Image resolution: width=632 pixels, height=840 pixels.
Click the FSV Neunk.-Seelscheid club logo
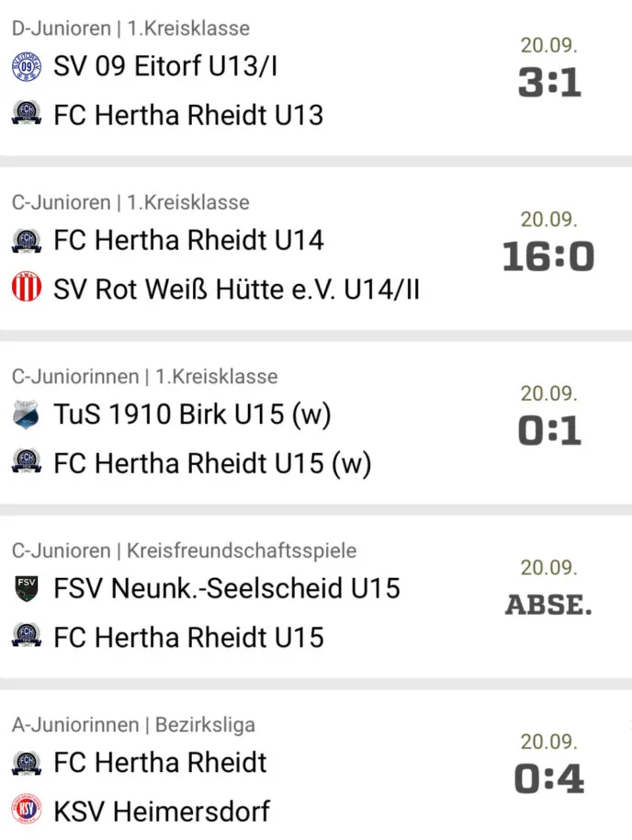click(x=27, y=588)
